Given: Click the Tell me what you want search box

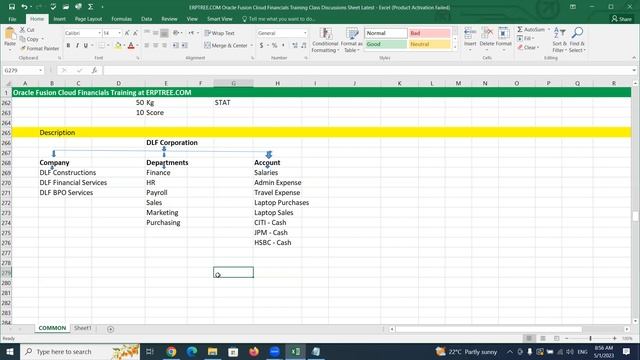Looking at the screenshot, I should click(279, 19).
